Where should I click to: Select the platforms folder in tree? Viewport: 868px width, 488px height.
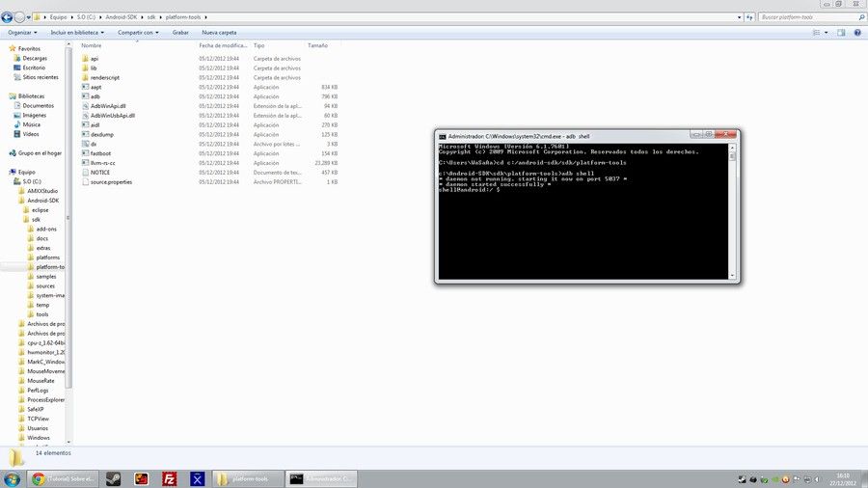pos(47,258)
